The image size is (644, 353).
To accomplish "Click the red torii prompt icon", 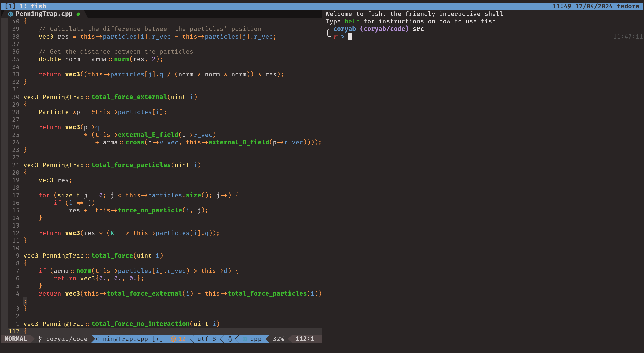I will [x=336, y=37].
